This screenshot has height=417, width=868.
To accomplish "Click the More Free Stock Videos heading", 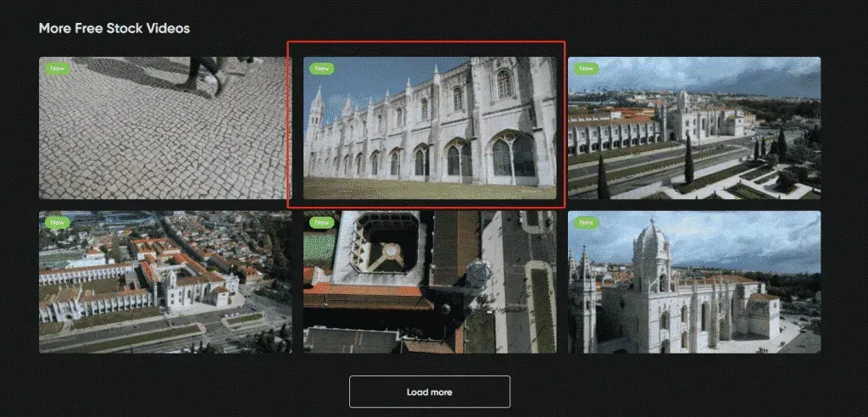I will tap(114, 28).
